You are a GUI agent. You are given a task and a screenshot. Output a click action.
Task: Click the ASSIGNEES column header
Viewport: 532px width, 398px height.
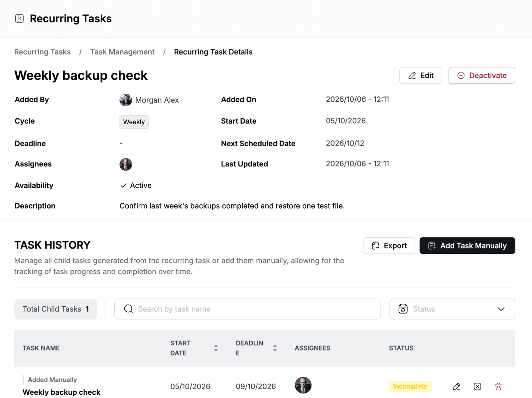pyautogui.click(x=313, y=348)
